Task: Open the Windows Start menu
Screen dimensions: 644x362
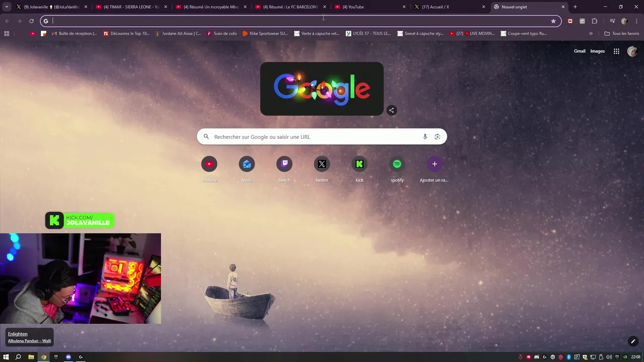Action: [6, 357]
